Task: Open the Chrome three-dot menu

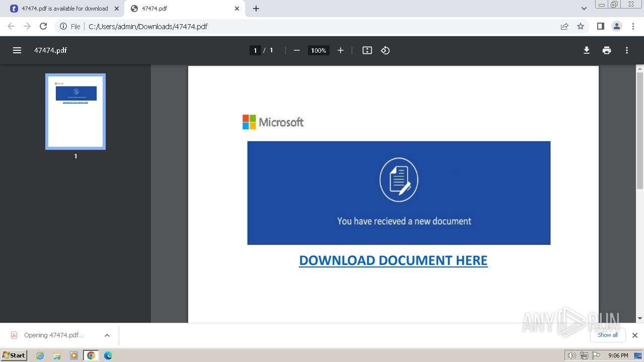Action: click(633, 26)
